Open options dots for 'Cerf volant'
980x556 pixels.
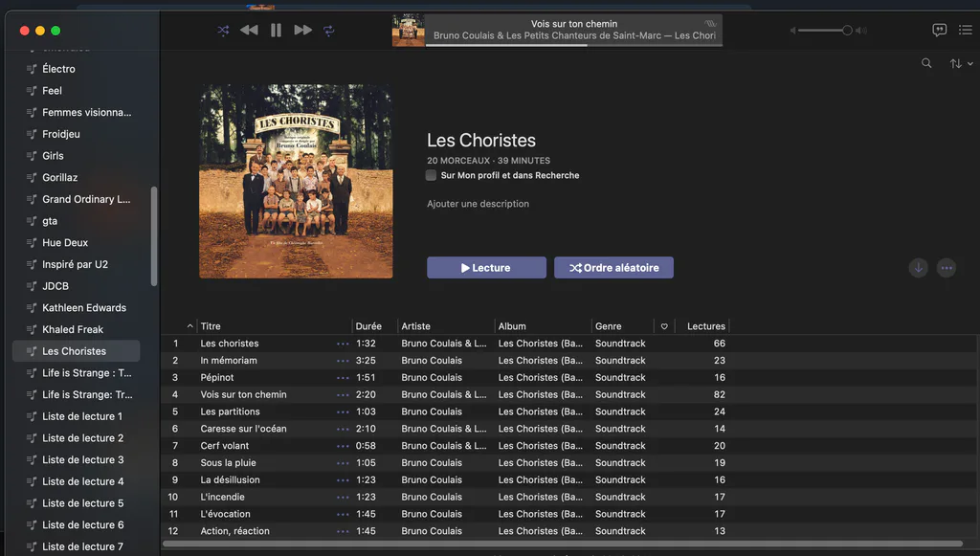point(343,446)
